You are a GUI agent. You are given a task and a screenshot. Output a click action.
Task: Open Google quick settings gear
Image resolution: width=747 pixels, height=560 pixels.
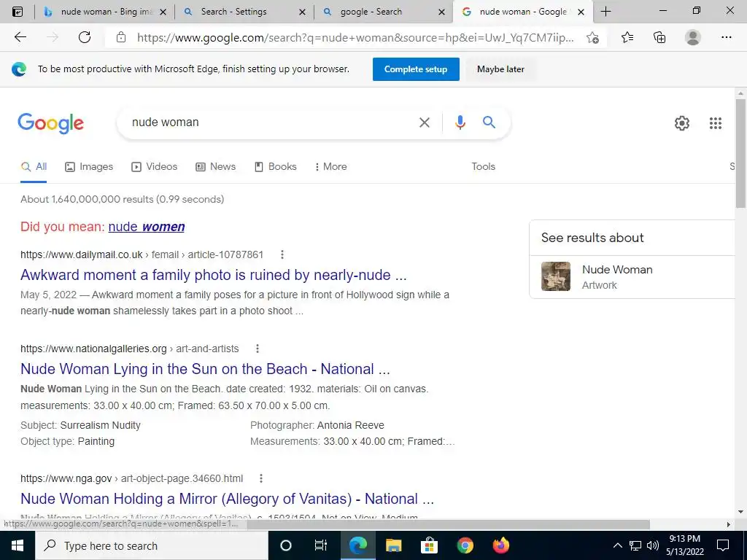682,123
